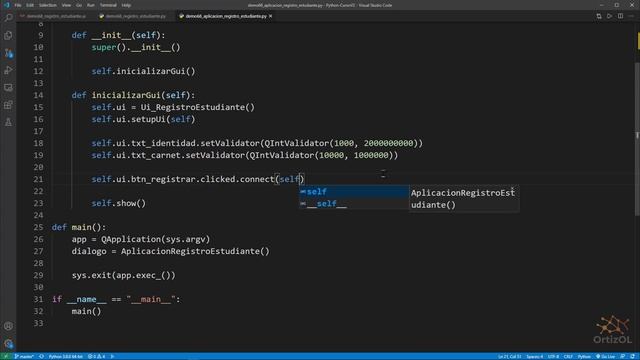
Task: Open the Manage gear in activity bar
Action: [8, 344]
